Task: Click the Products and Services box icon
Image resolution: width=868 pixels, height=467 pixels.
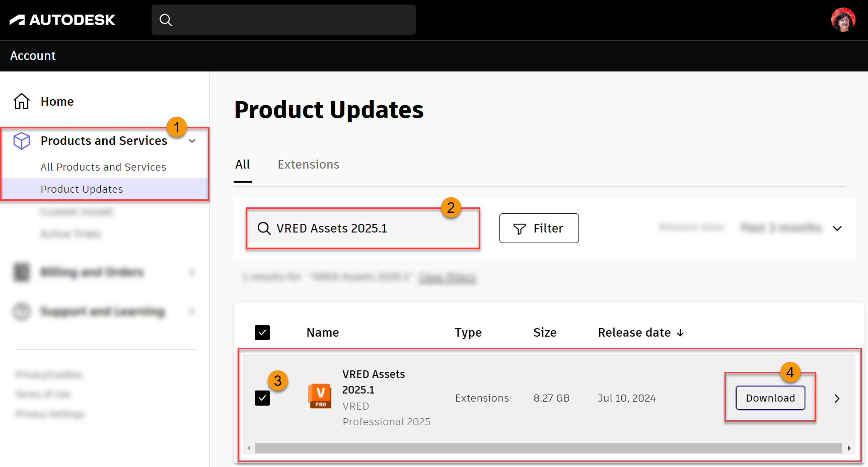Action: [x=22, y=141]
